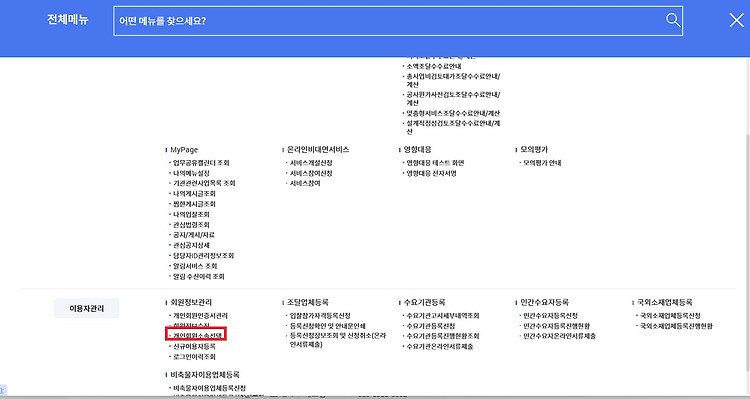Image resolution: width=750 pixels, height=399 pixels.
Task: Open 등록신청확인 및 안내문인쇄 link
Action: click(x=328, y=326)
